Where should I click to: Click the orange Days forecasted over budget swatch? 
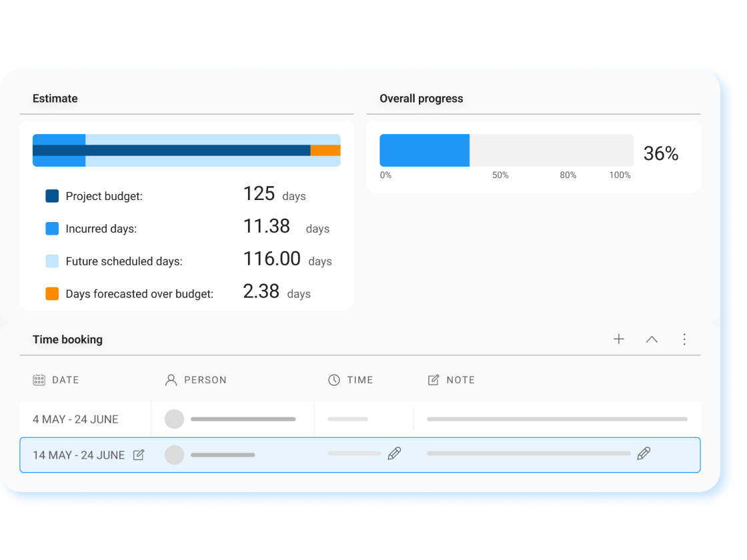click(x=52, y=294)
